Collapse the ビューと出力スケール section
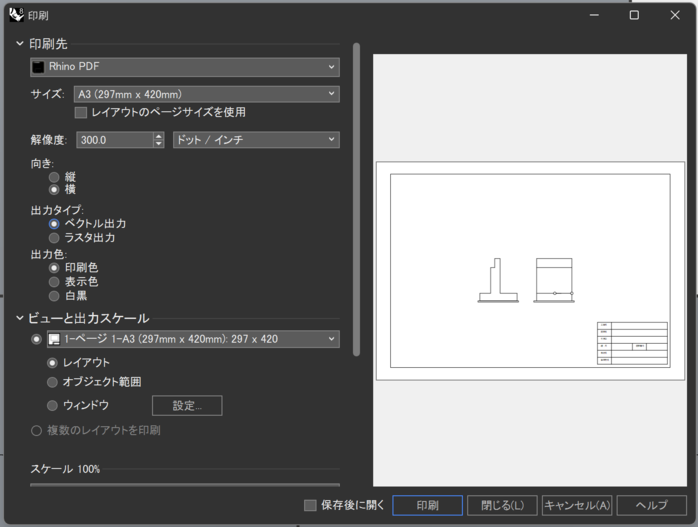The image size is (698, 527). [20, 318]
